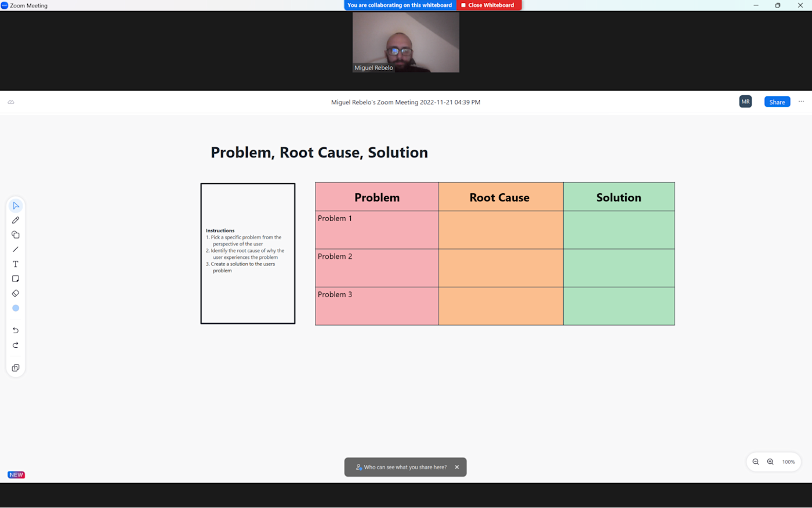This screenshot has height=508, width=812.
Task: Zoom in on the whiteboard
Action: pos(770,462)
